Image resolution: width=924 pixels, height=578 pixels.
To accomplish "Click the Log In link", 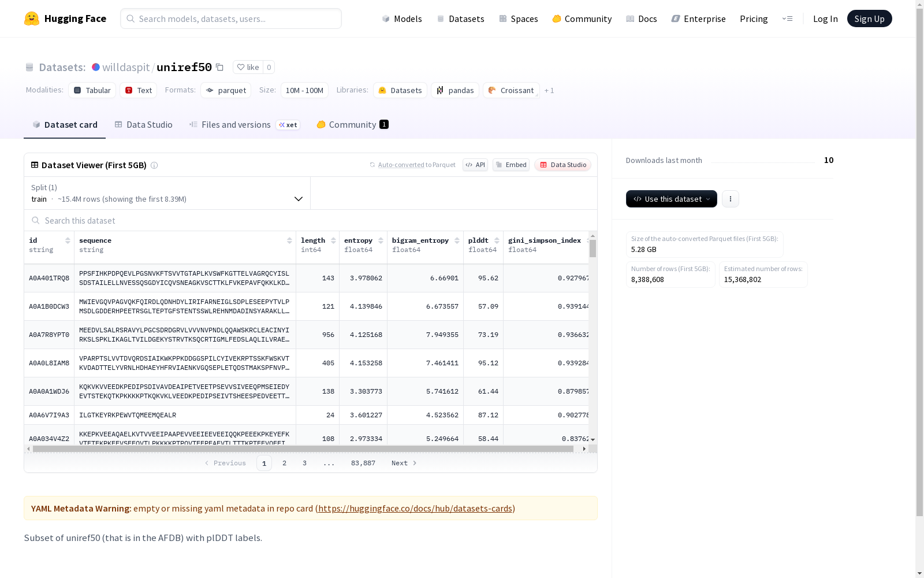I will click(825, 18).
